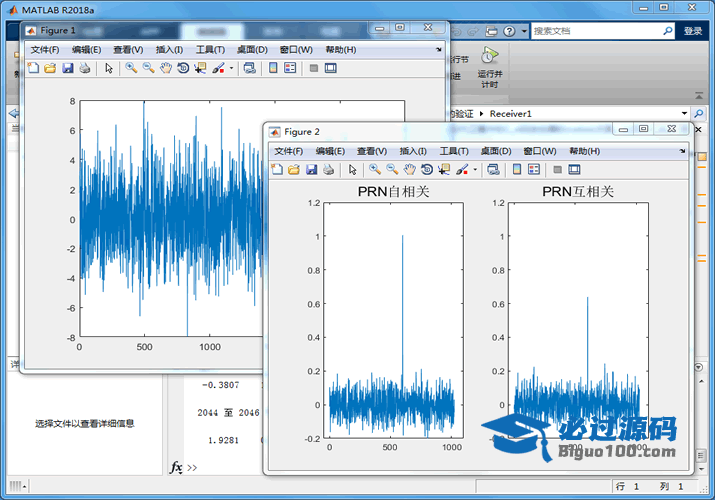Viewport: 715px width, 500px height.
Task: Click Print icon in Figure 1 toolbar
Action: [85, 68]
